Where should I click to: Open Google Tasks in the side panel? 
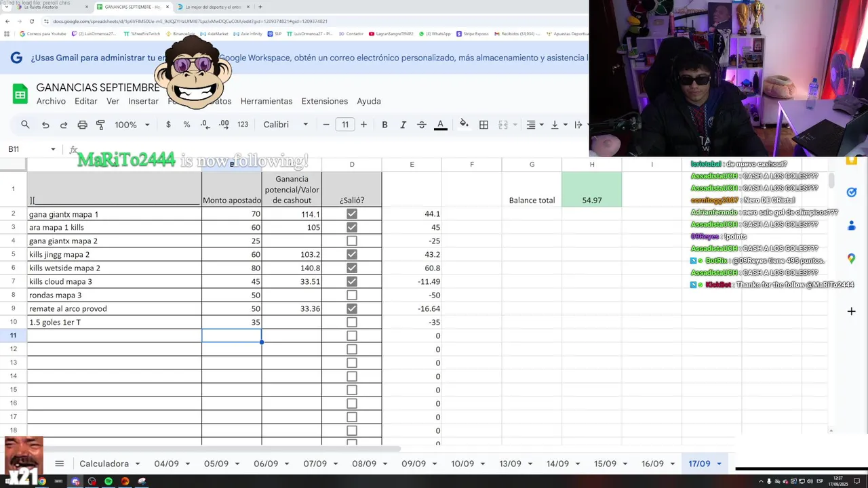[851, 192]
